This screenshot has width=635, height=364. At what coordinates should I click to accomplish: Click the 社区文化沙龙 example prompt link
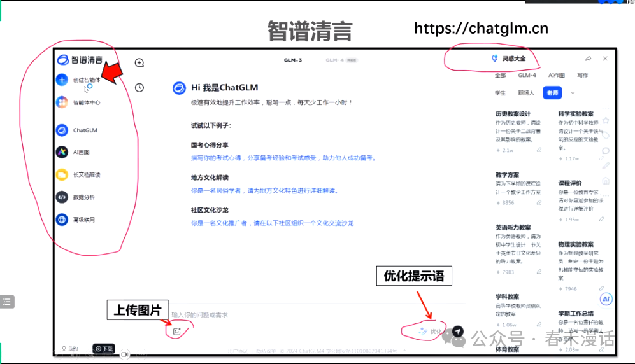click(272, 223)
